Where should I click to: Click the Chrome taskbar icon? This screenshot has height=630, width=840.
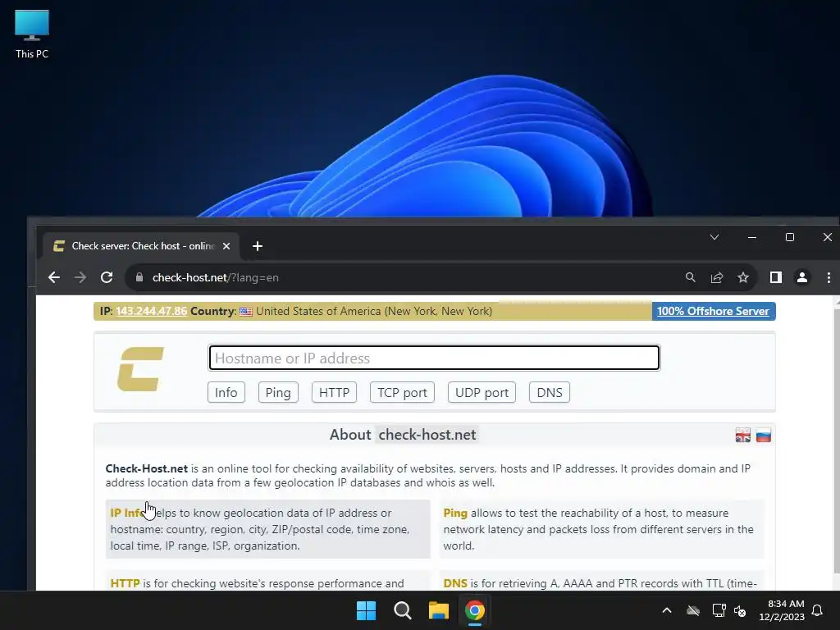point(475,610)
